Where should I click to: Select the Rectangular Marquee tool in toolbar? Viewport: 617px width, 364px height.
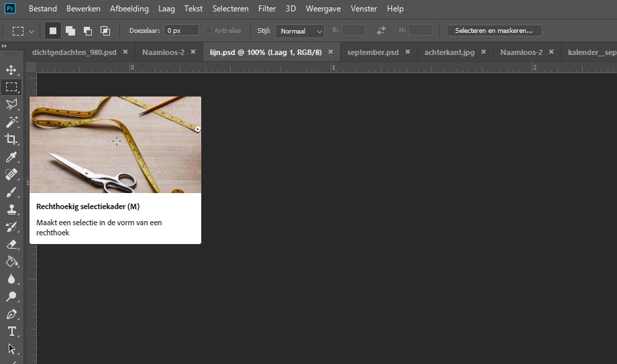(11, 87)
